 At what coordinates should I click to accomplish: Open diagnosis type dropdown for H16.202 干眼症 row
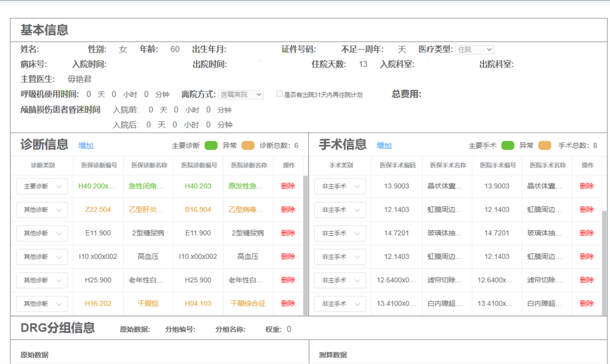(x=42, y=304)
